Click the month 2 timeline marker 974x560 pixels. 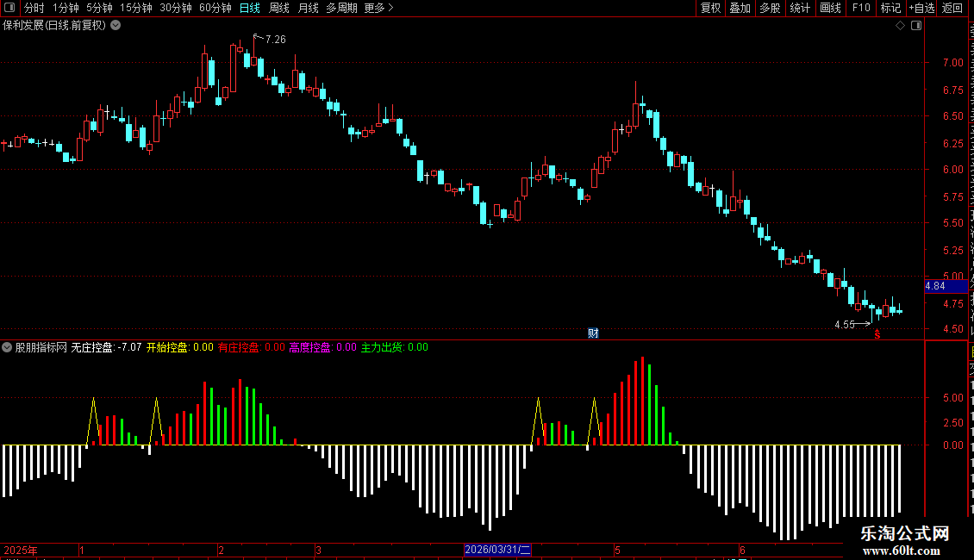pos(222,550)
